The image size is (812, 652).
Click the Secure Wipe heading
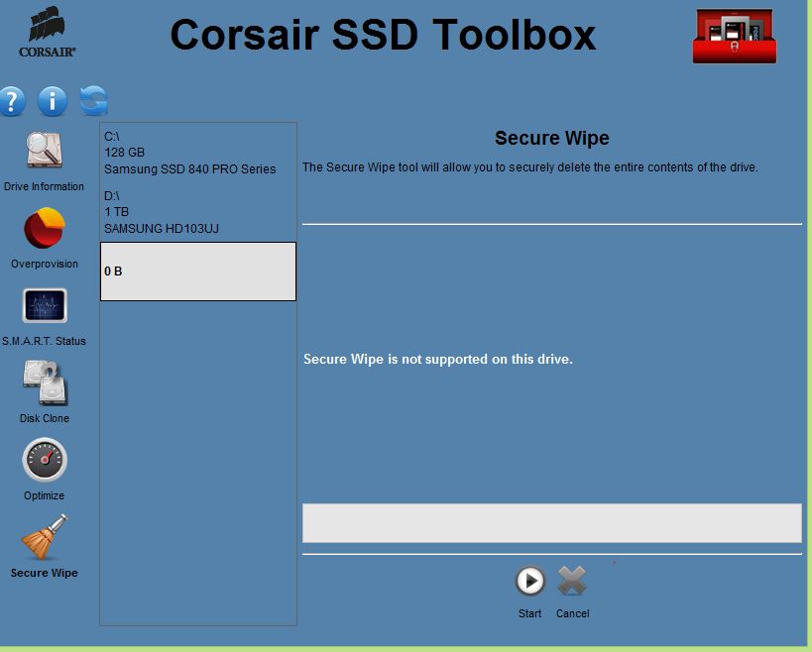pos(552,138)
